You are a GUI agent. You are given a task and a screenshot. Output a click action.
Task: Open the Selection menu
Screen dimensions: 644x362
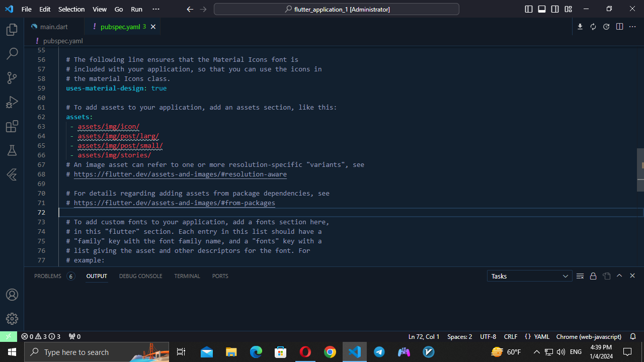pos(71,9)
